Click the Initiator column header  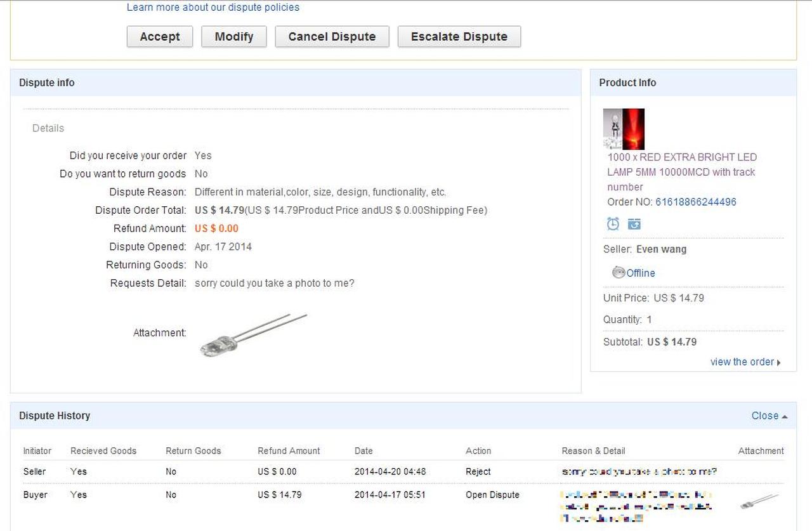tap(37, 451)
